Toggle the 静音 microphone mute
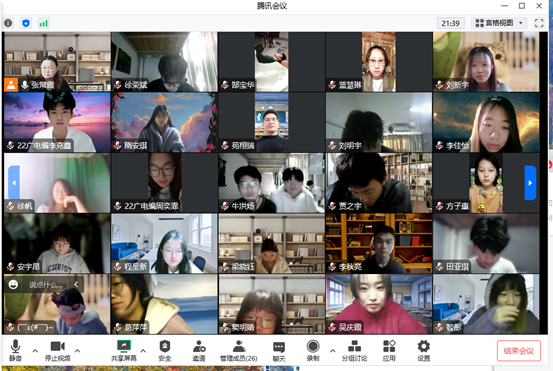Screen dimensions: 553x371 click(15, 351)
